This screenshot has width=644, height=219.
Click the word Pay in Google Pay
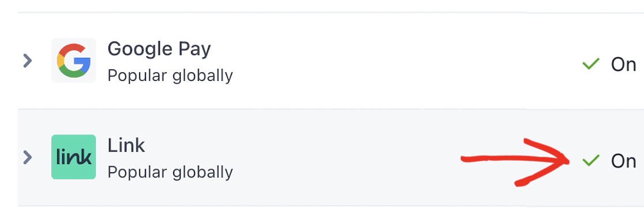[194, 50]
